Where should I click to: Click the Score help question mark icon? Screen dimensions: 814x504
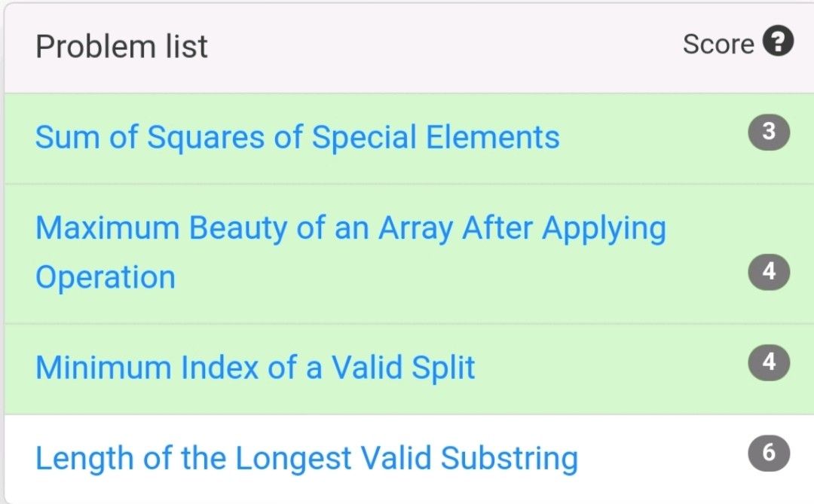click(x=778, y=42)
